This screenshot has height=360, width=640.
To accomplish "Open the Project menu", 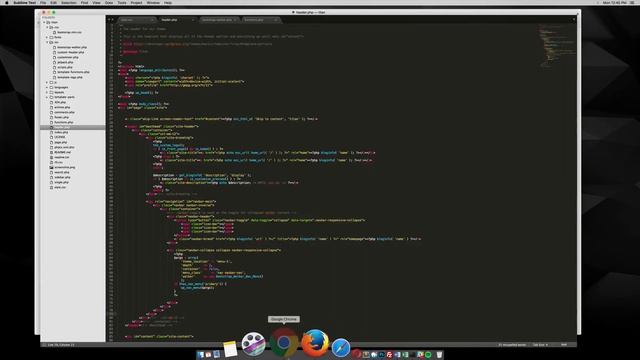I will pyautogui.click(x=136, y=2).
